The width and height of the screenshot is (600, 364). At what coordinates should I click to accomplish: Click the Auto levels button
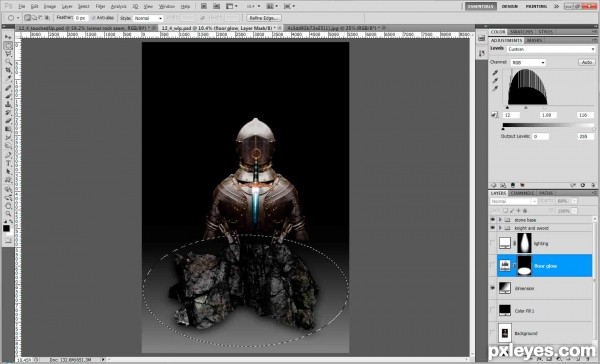point(587,62)
